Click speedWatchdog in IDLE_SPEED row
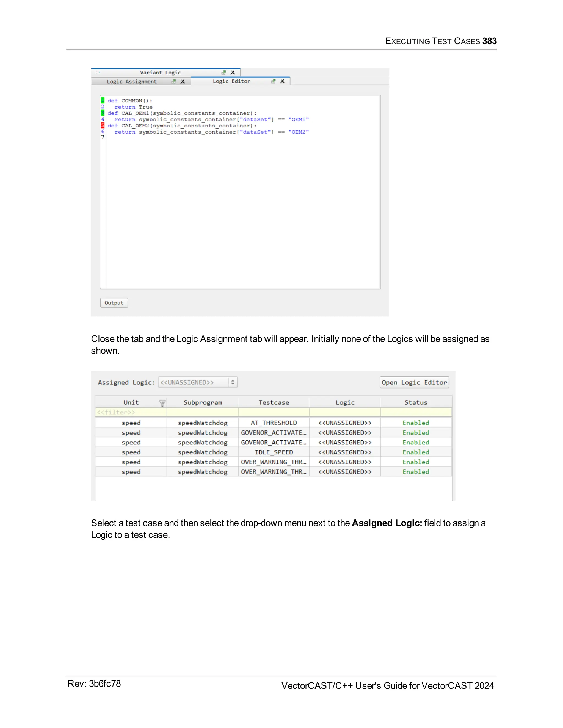 (202, 452)
